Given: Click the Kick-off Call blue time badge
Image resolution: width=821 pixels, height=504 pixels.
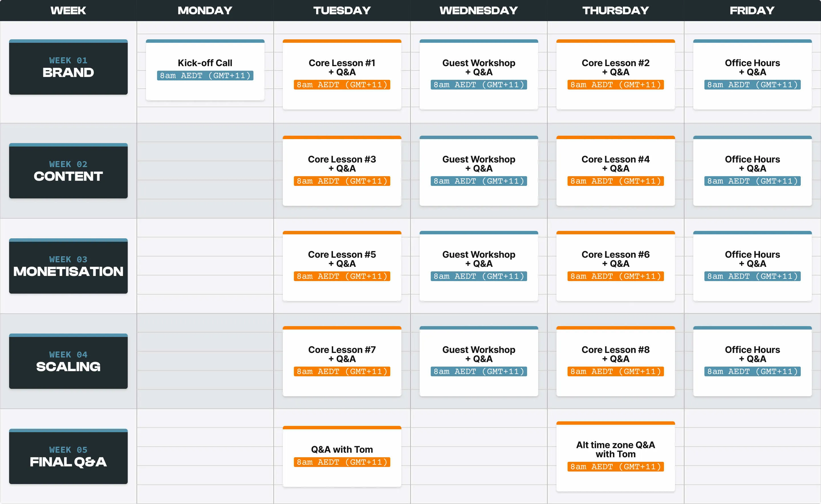Looking at the screenshot, I should click(x=205, y=76).
